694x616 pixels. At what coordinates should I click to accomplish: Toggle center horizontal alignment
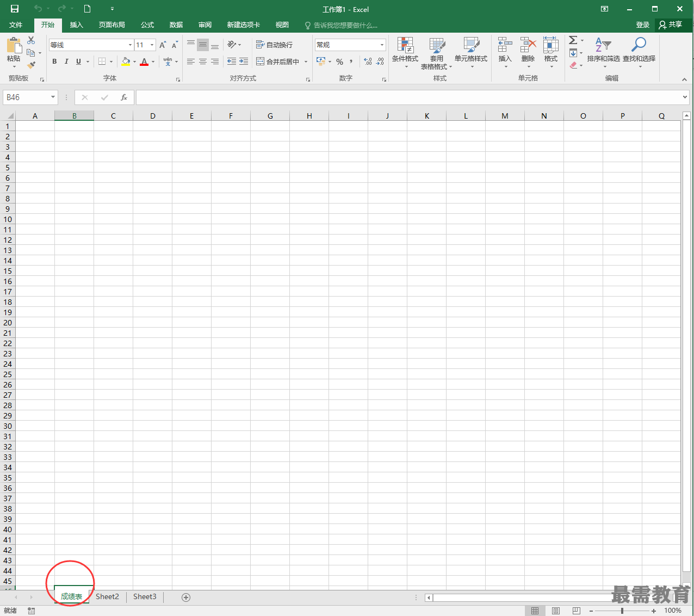coord(203,61)
